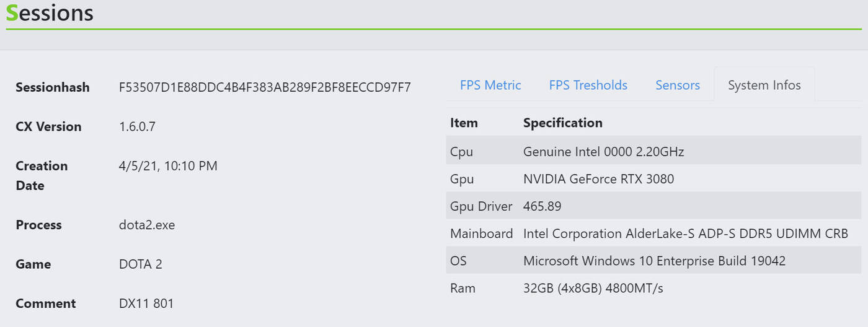Switch to the FPS Tresholds tab
The height and width of the screenshot is (327, 868).
tap(588, 85)
